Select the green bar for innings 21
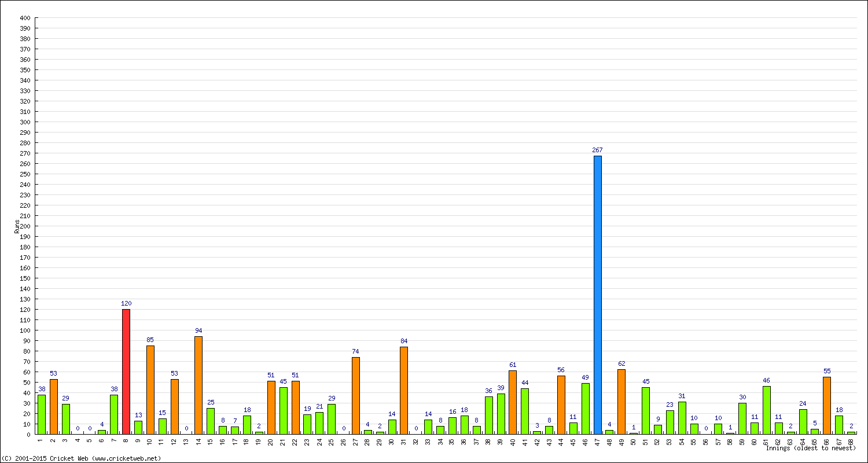Viewport: 868px width, 463px height. [284, 410]
